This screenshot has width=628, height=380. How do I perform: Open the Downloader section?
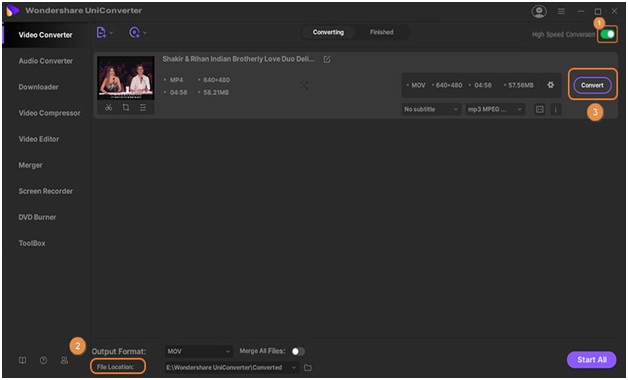[x=38, y=87]
